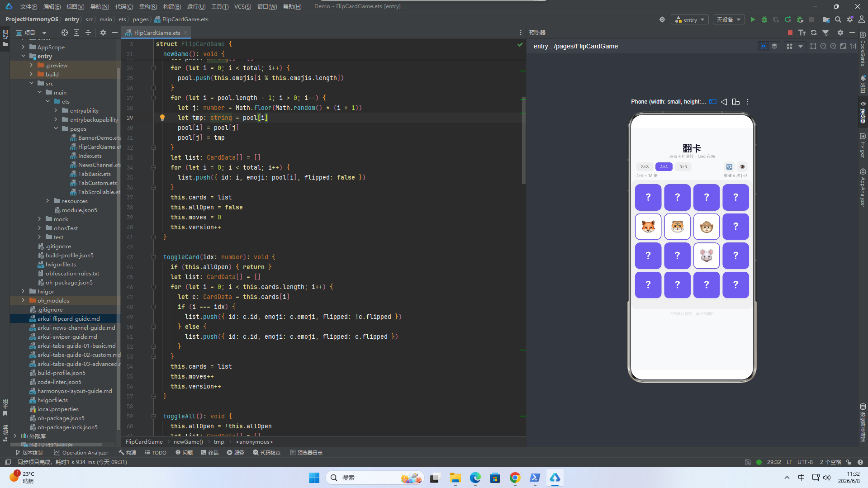Image resolution: width=868 pixels, height=488 pixels.
Task: Open the Operation Analyzer tool window
Action: (81, 453)
